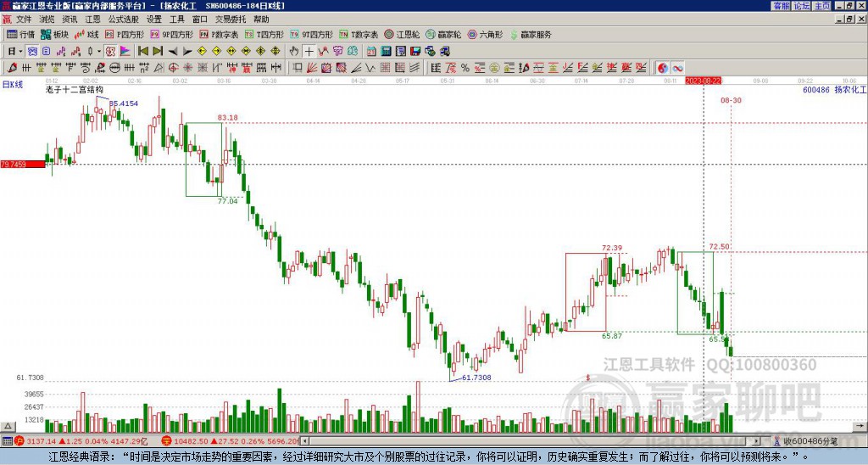The image size is (868, 465).
Task: Open the 江恩 menu
Action: [92, 20]
